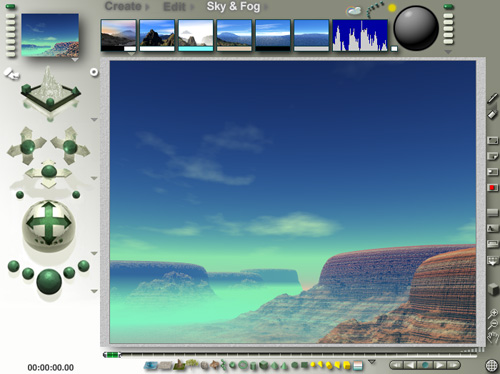Toggle the small white box beside histogram
The image size is (500, 374).
click(x=394, y=49)
